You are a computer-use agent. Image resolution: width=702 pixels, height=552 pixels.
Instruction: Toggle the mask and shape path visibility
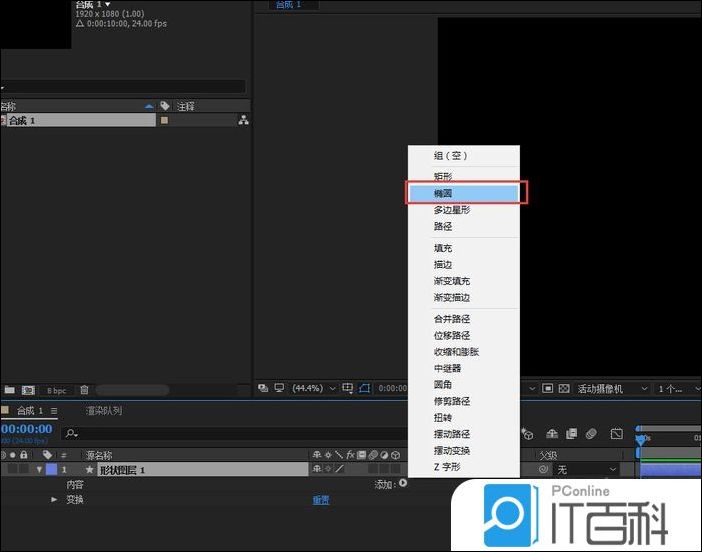(x=366, y=388)
